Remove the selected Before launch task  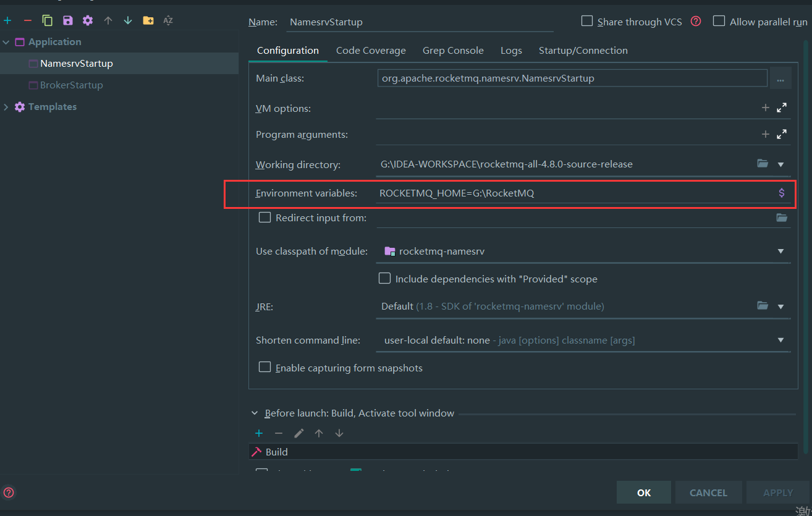279,433
